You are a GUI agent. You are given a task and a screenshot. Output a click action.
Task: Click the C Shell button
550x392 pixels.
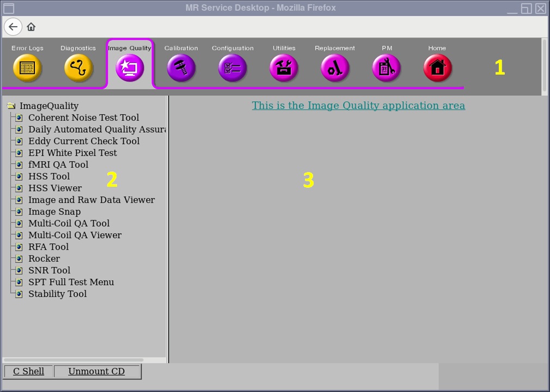click(x=29, y=371)
